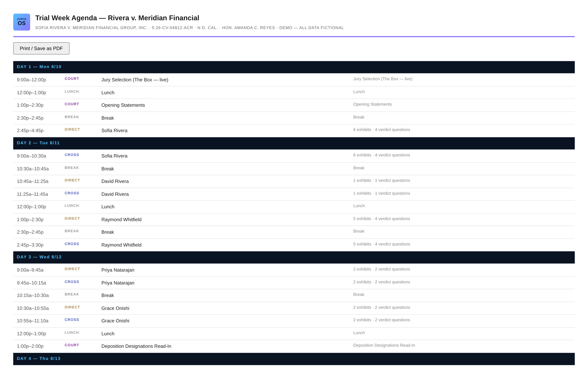Click the 1 exhibits note at 10:45a–11:25a
Image resolution: width=588 pixels, height=368 pixels.
pos(382,181)
